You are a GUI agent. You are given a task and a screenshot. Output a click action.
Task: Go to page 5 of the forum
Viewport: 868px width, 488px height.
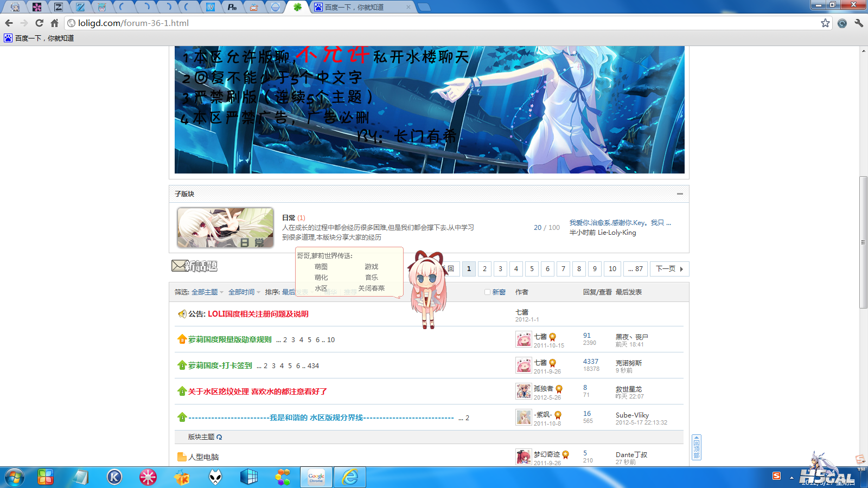[x=532, y=269]
